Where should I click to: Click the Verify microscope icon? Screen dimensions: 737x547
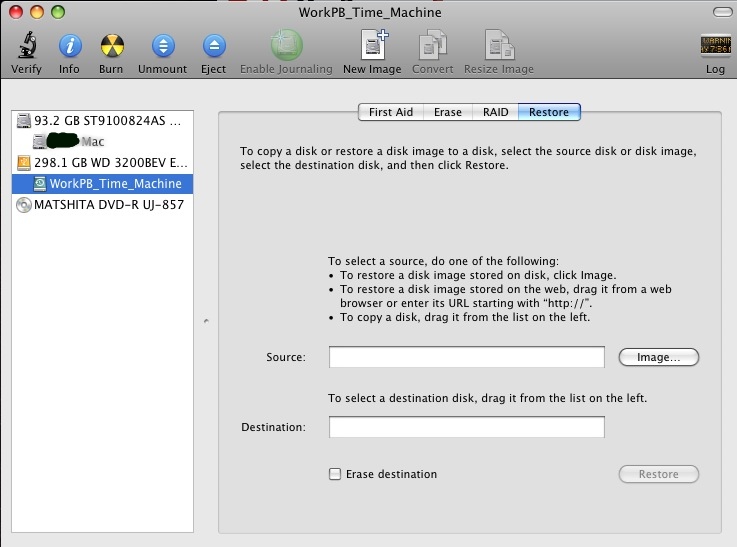[x=27, y=46]
